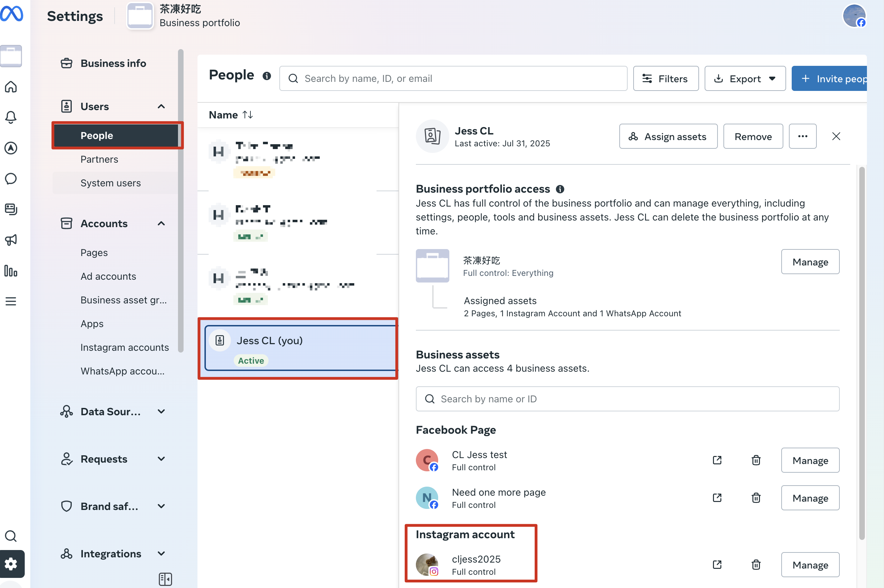The width and height of the screenshot is (884, 588).
Task: Click Invite people button
Action: pos(829,78)
